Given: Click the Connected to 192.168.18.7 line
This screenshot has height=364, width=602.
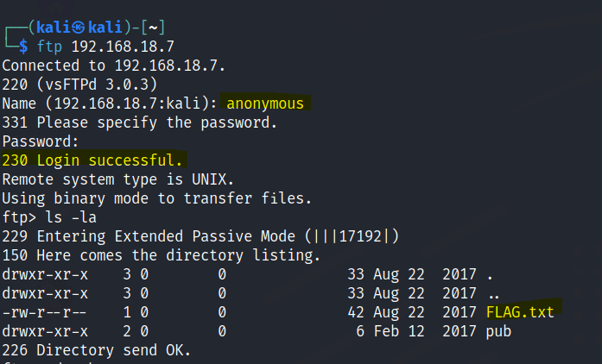Looking at the screenshot, I should (x=97, y=66).
